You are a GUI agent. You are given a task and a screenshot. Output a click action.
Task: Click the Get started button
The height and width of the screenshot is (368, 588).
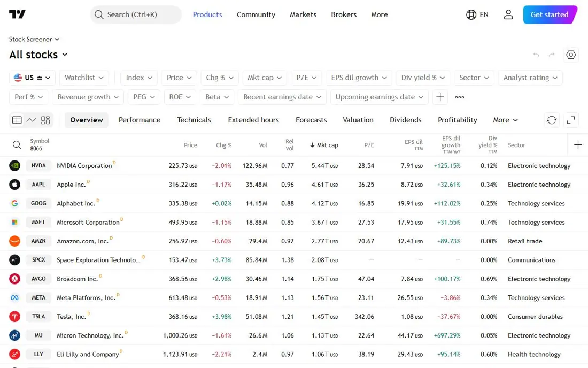coord(550,14)
